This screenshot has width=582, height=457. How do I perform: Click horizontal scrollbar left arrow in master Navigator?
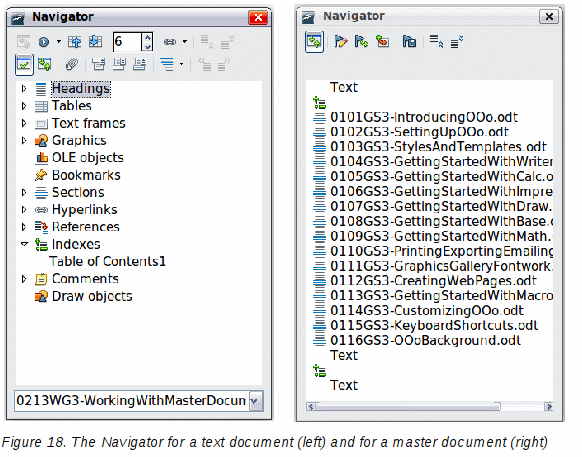click(x=311, y=407)
